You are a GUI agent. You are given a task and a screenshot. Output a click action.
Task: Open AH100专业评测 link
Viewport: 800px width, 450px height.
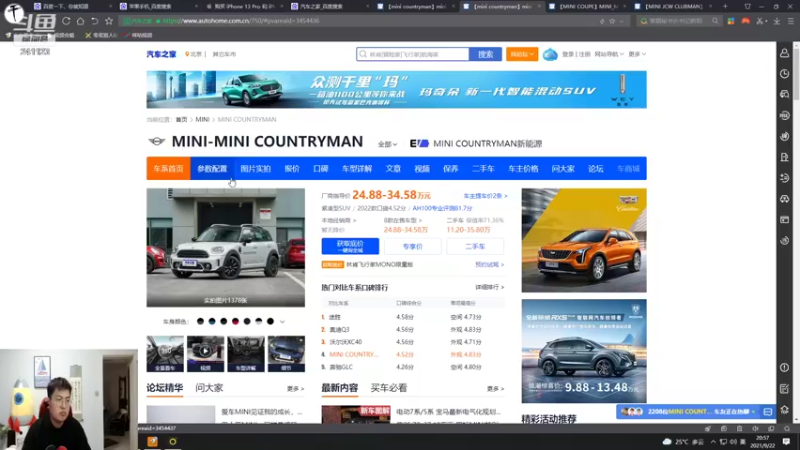point(442,208)
